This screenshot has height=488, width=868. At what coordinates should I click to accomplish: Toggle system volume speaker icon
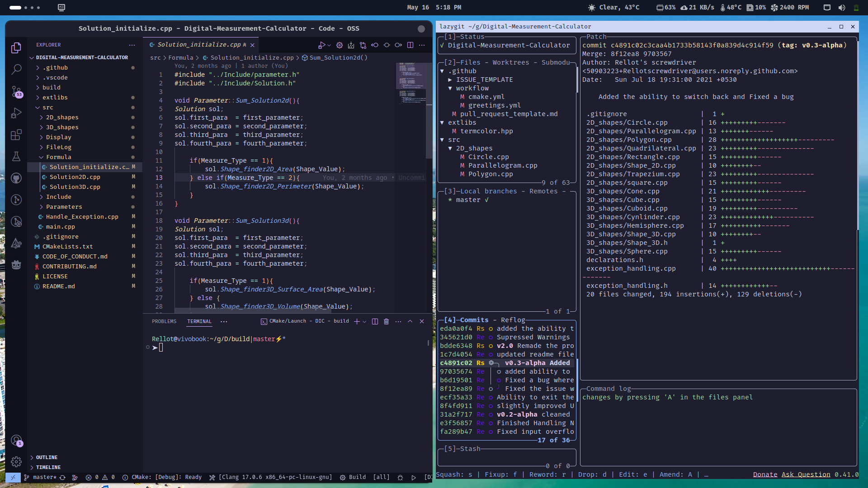click(841, 7)
